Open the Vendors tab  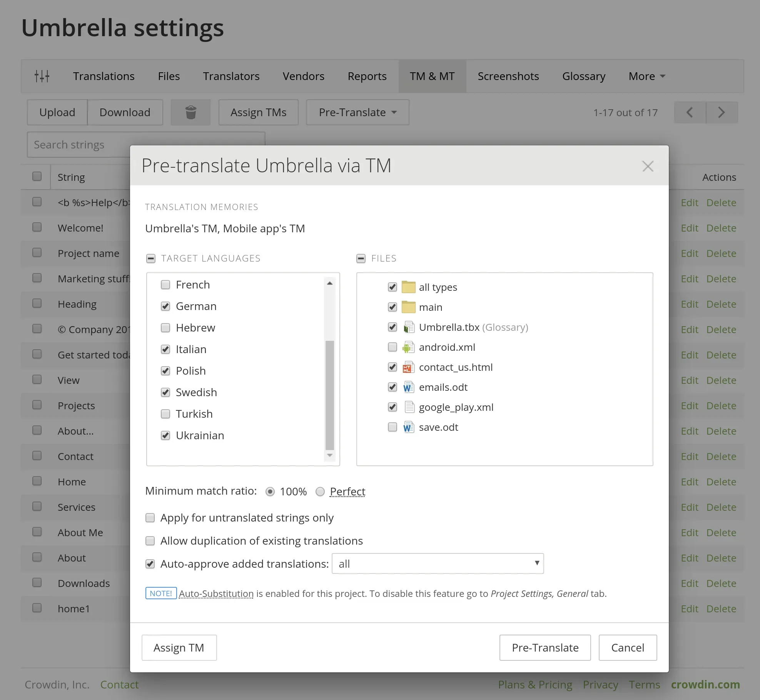[x=304, y=76]
